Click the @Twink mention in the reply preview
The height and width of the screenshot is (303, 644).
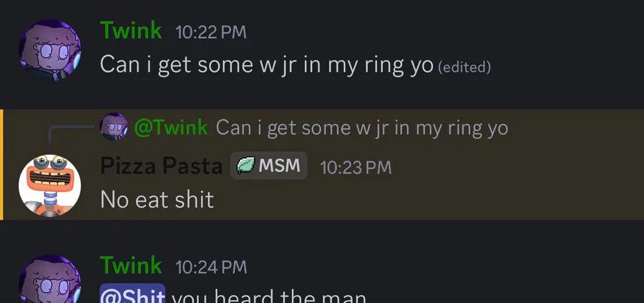[171, 128]
